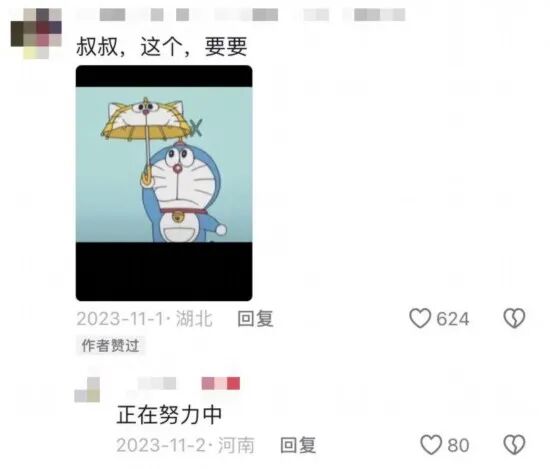
Task: Open the replier's small avatar
Action: [87, 390]
